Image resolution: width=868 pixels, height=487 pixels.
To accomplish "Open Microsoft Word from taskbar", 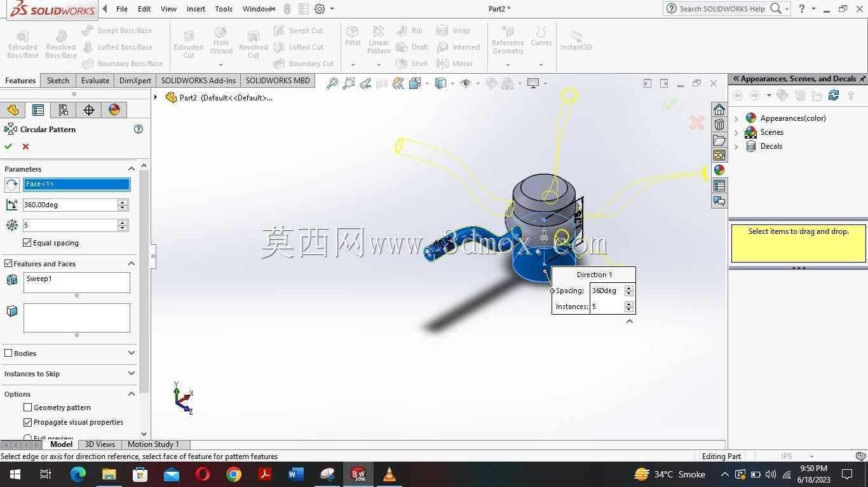I will coord(296,474).
